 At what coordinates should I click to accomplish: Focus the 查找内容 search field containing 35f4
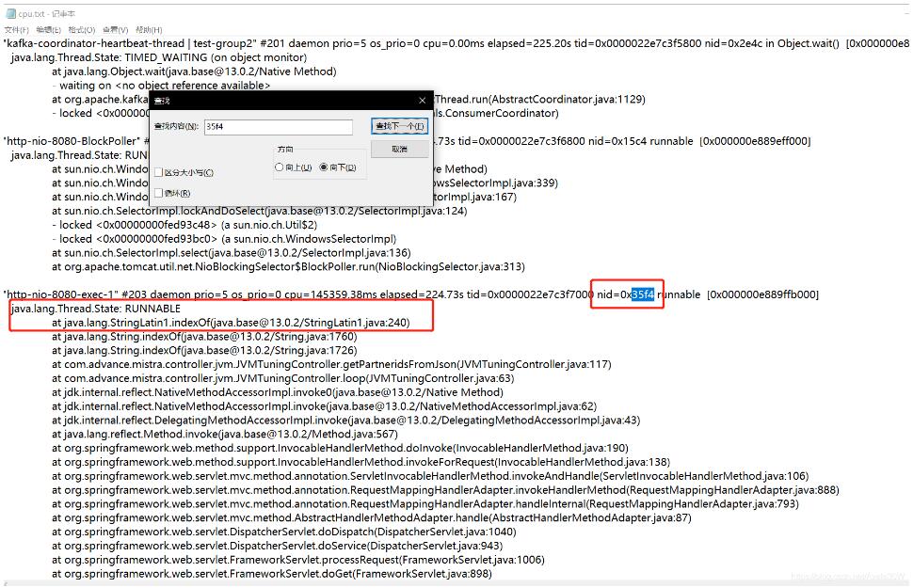(279, 126)
